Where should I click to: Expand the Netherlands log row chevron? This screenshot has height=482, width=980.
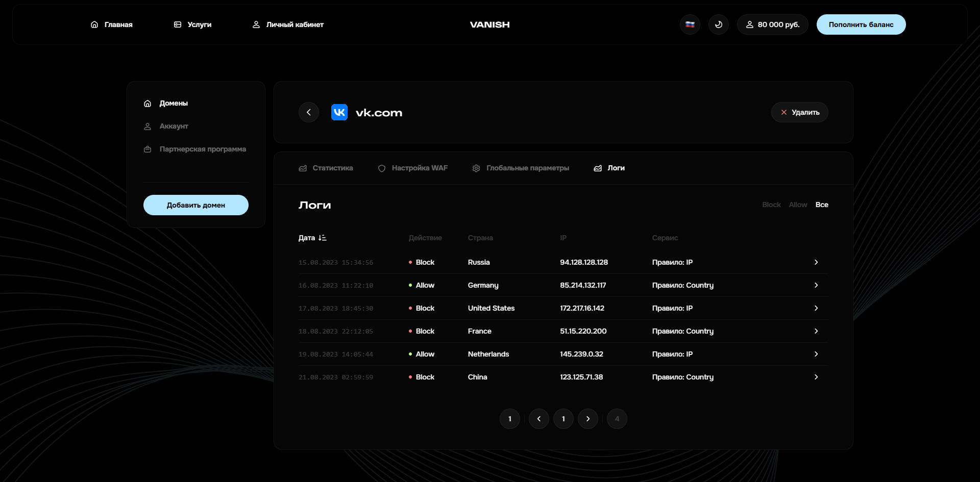tap(816, 353)
